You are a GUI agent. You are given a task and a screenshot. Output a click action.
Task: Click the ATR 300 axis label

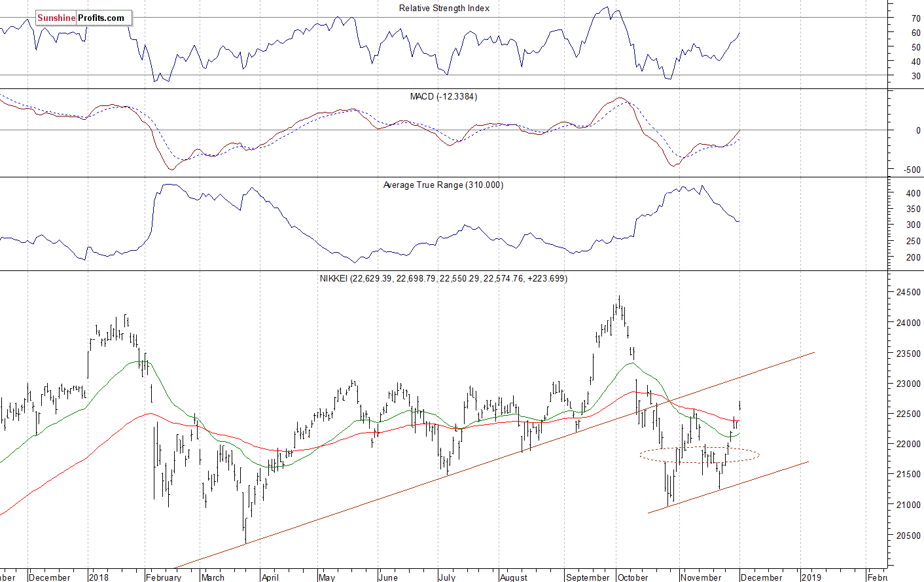pyautogui.click(x=913, y=225)
